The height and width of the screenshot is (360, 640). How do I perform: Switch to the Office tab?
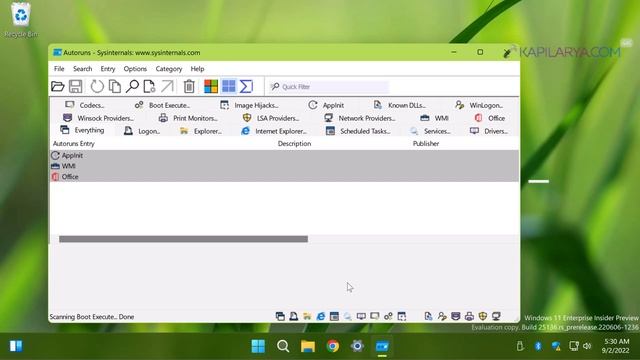point(490,118)
